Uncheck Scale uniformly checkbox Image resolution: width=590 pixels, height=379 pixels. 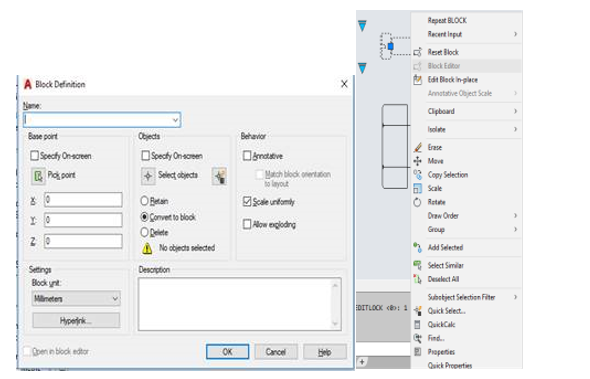[247, 201]
